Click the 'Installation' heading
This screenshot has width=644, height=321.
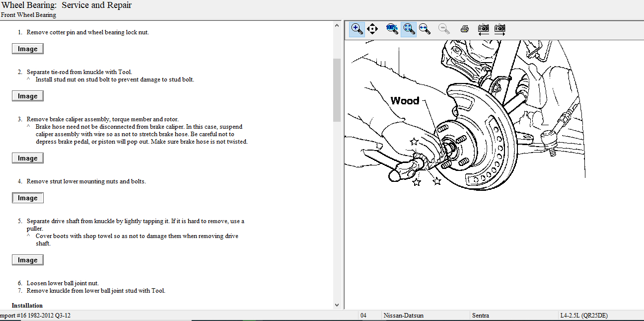point(27,306)
